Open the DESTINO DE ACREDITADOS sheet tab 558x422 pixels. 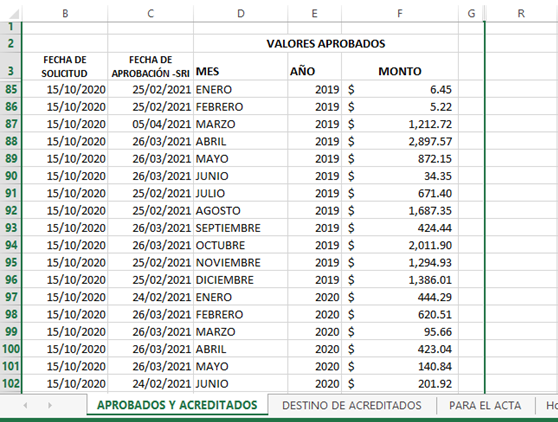(x=352, y=405)
